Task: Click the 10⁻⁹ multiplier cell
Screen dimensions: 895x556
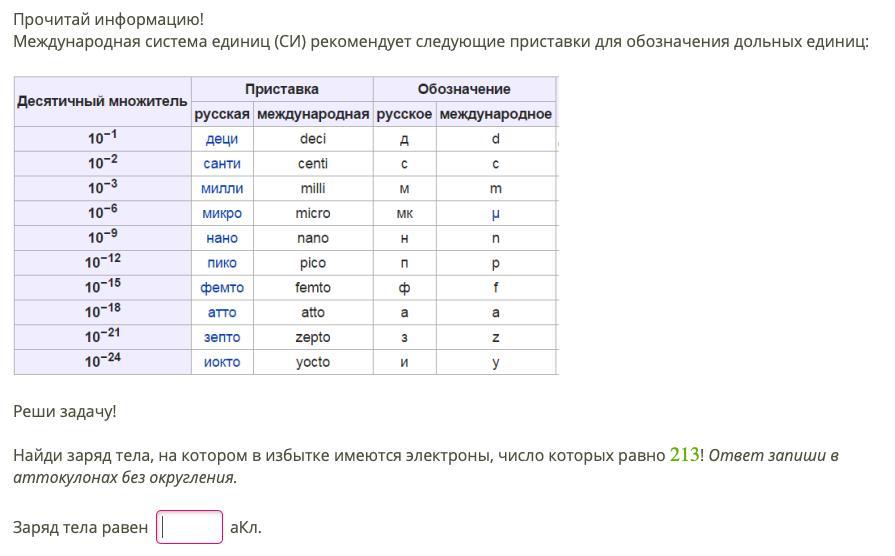Action: (x=103, y=238)
